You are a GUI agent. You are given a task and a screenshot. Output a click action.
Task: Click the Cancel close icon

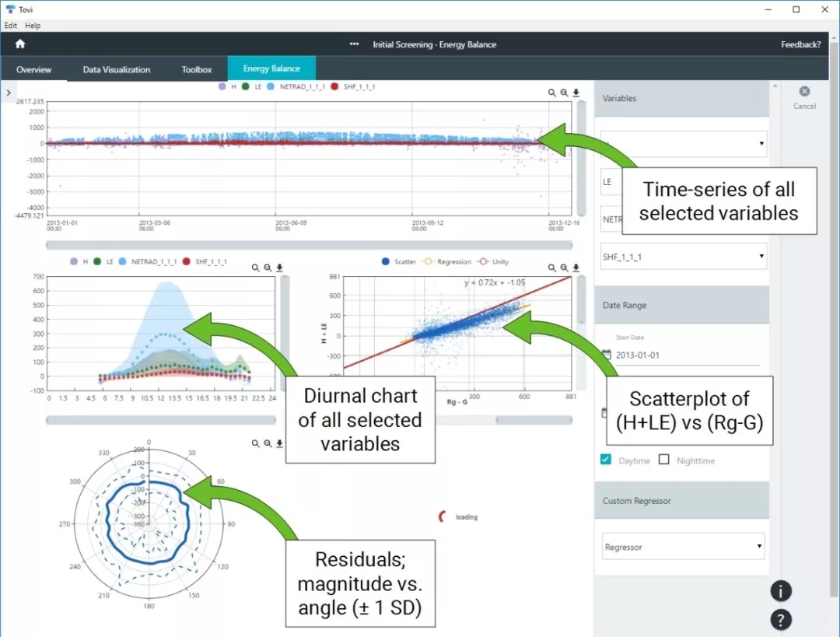pos(804,92)
